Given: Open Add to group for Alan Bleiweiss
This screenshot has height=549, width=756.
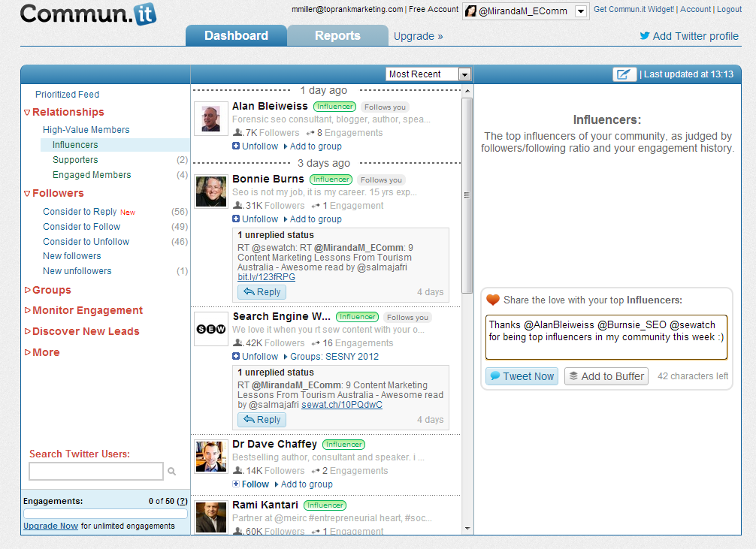Looking at the screenshot, I should pos(313,146).
